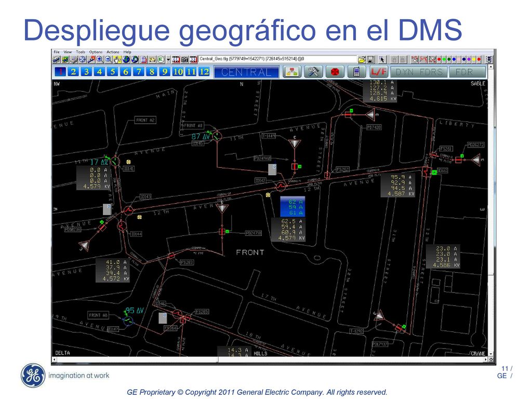
Task: Switch to view number 12
Action: tap(204, 72)
